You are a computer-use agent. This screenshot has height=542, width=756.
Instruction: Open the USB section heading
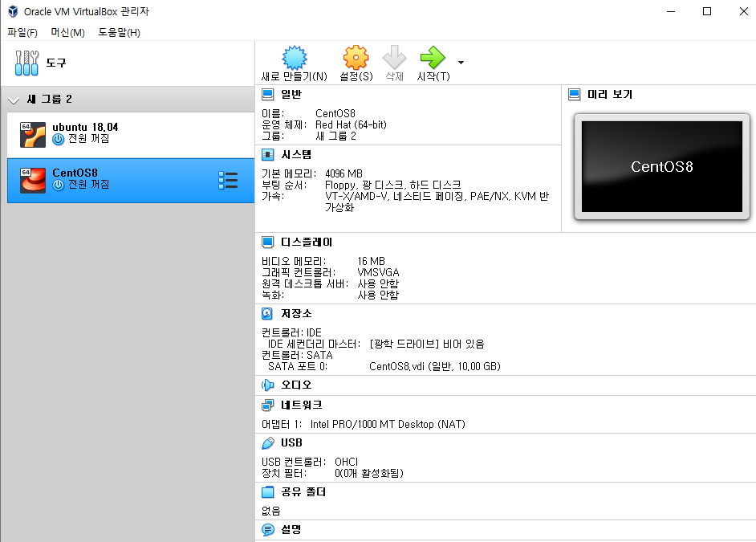click(x=291, y=442)
